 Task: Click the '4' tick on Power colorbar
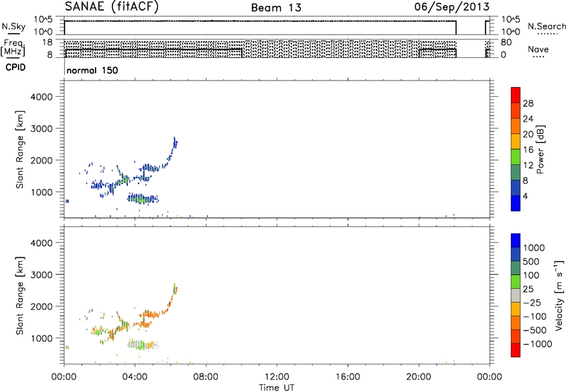[x=525, y=197]
